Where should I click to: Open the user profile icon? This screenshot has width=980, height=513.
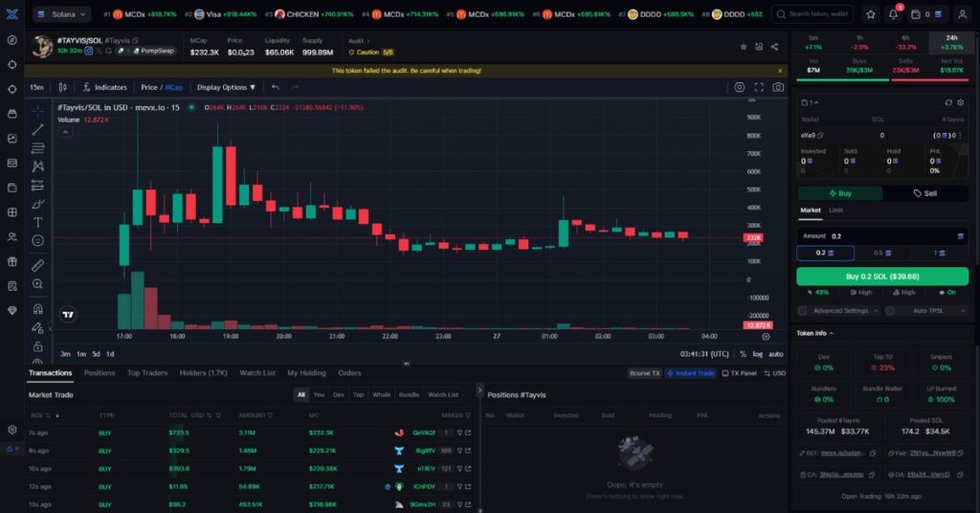tap(963, 13)
